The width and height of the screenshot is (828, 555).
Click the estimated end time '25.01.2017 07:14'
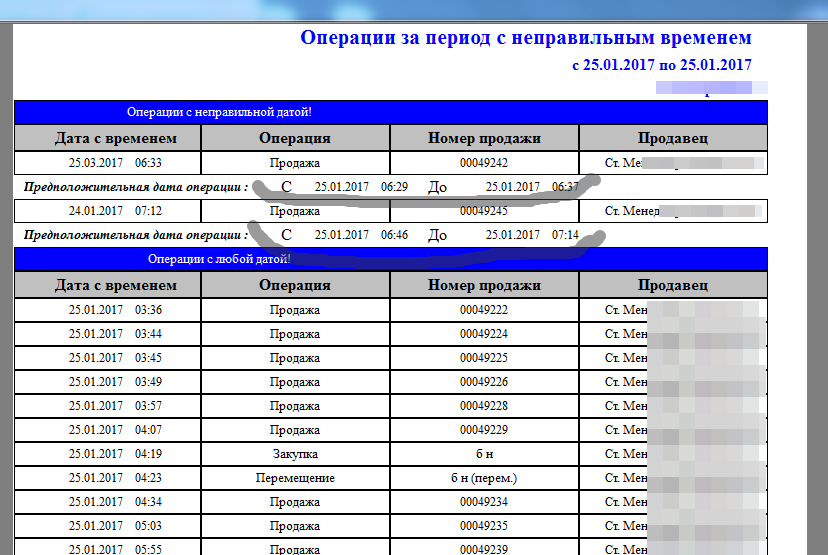532,235
